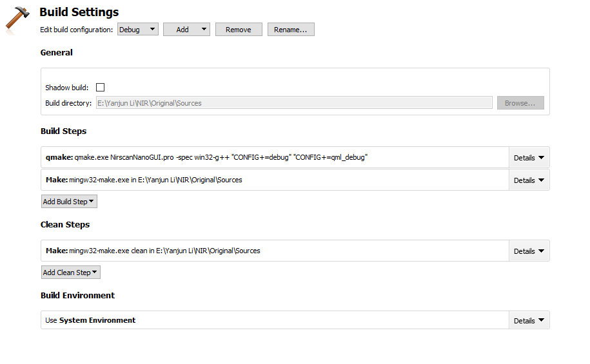Click the Rename... button
This screenshot has width=590, height=364.
click(291, 30)
